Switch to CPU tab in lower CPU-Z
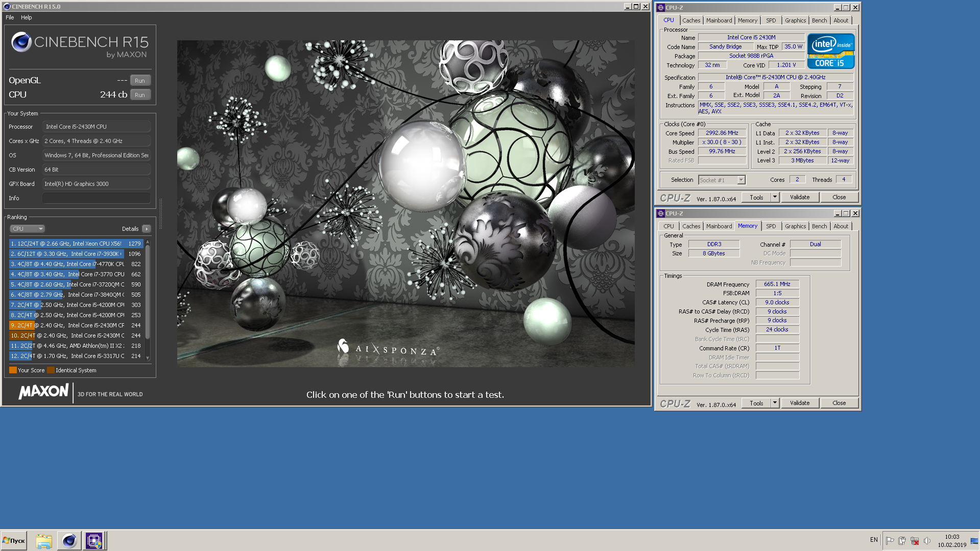980x551 pixels. pyautogui.click(x=668, y=226)
